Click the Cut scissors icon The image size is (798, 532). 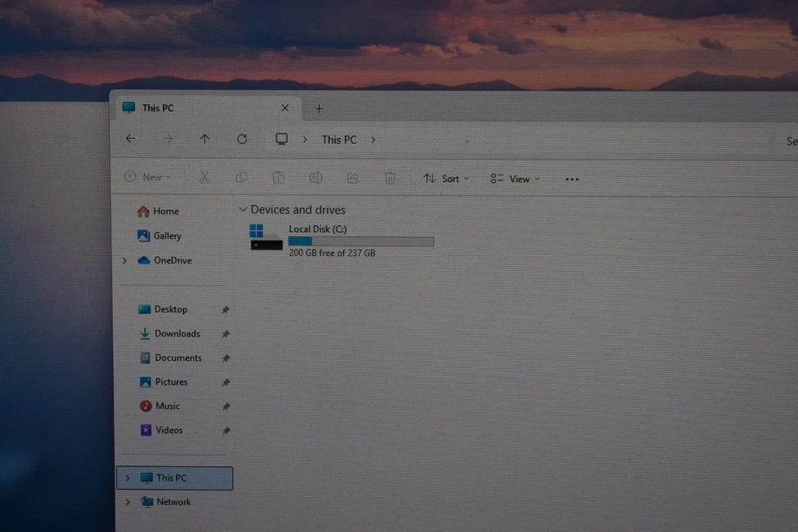click(x=204, y=177)
